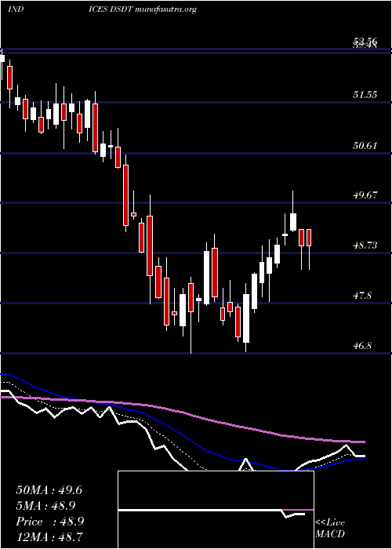Click the <<Live MACD label
The image size is (392, 549).
[x=330, y=529]
